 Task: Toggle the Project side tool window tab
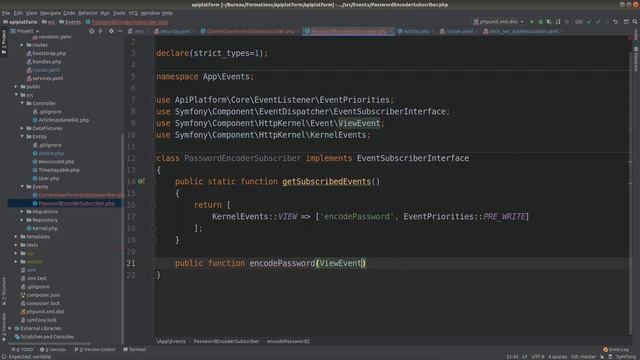[4, 42]
